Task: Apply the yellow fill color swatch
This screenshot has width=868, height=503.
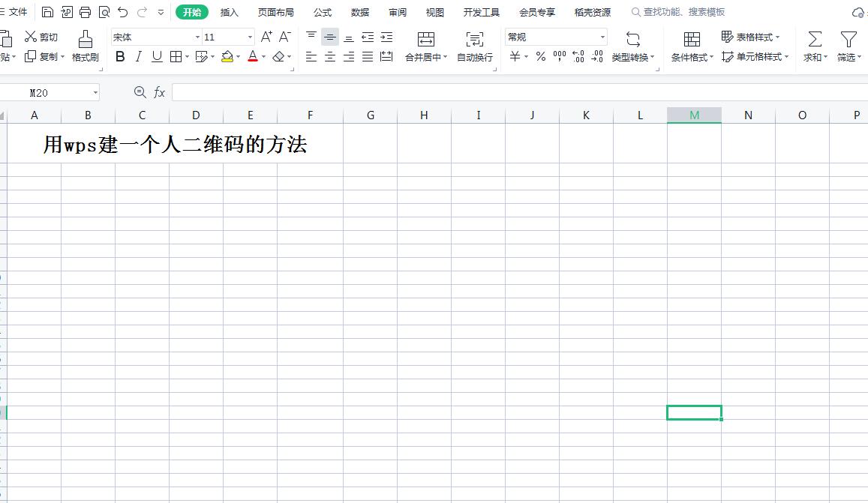Action: (227, 56)
